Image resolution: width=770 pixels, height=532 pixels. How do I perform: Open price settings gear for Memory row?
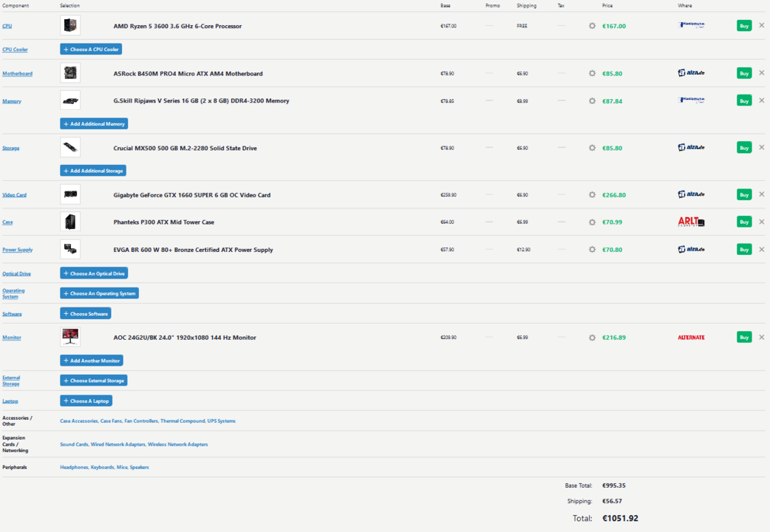coord(592,100)
